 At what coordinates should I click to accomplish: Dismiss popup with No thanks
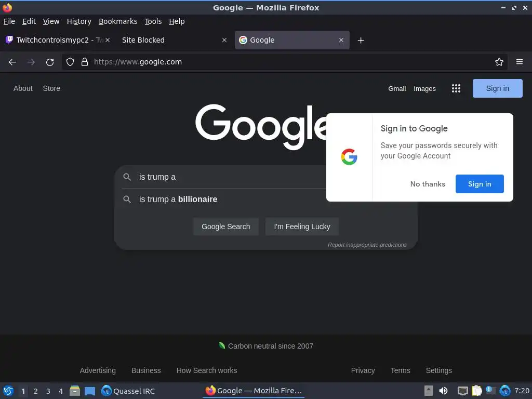tap(428, 184)
